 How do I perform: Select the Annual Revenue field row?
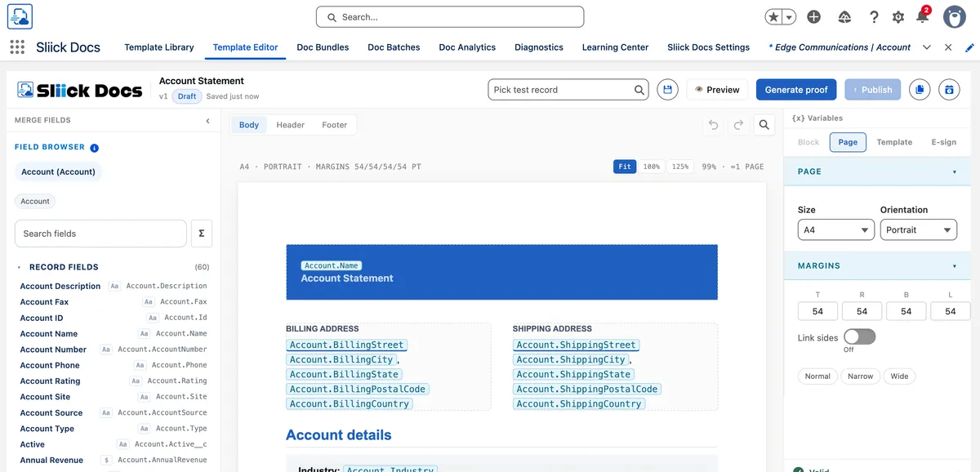point(114,460)
